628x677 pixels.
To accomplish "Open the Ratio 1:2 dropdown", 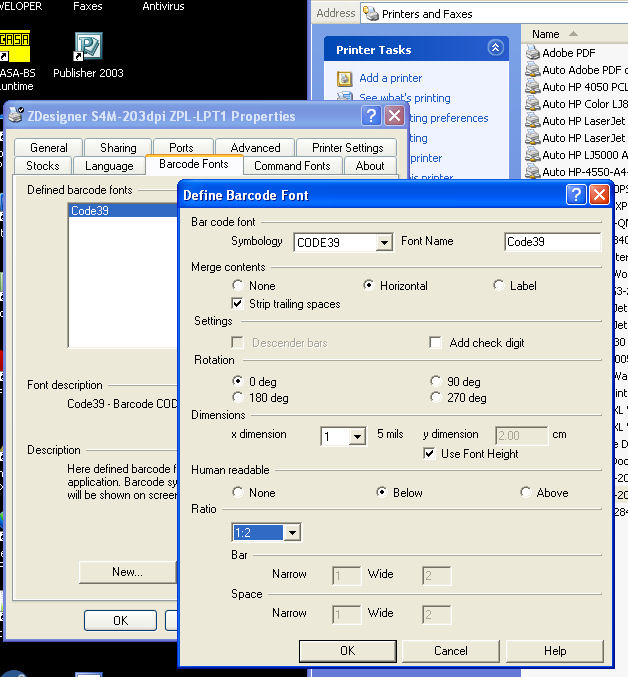I will click(x=292, y=532).
